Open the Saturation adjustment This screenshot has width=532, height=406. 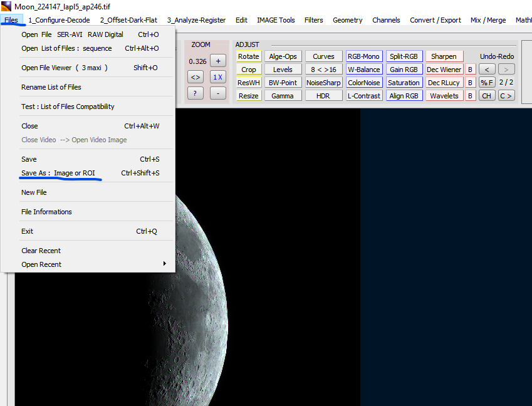[x=404, y=83]
